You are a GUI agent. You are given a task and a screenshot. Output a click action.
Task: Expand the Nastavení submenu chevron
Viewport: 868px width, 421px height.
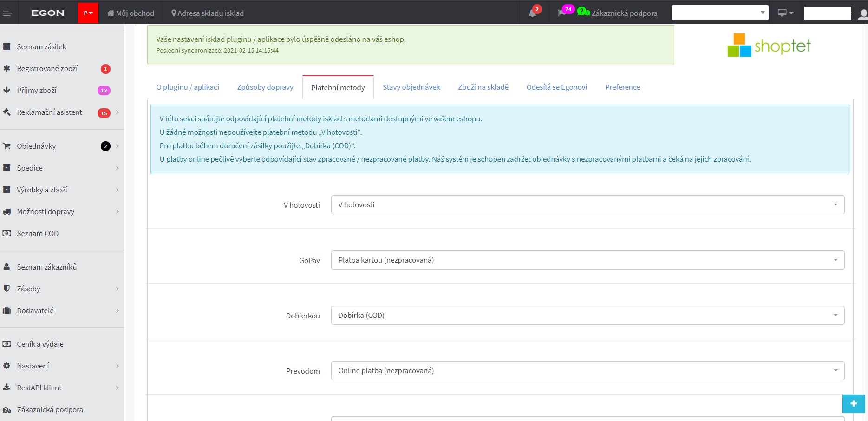pyautogui.click(x=117, y=366)
